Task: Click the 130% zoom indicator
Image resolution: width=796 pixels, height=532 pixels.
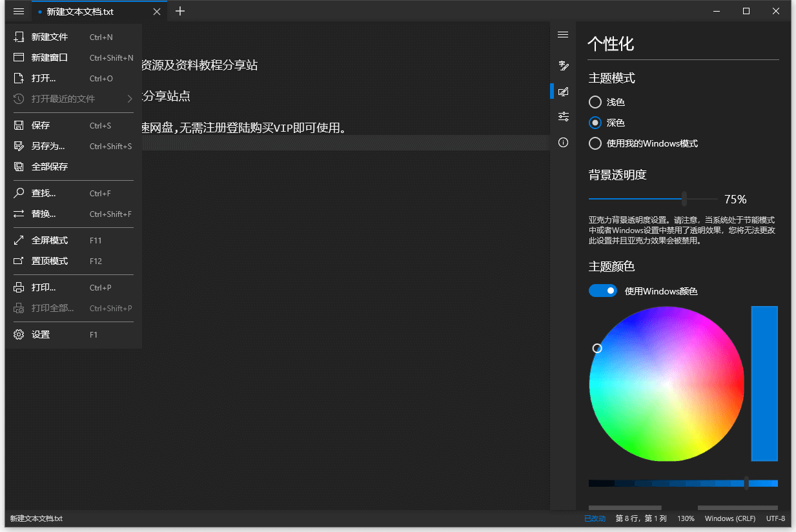Action: [686, 518]
